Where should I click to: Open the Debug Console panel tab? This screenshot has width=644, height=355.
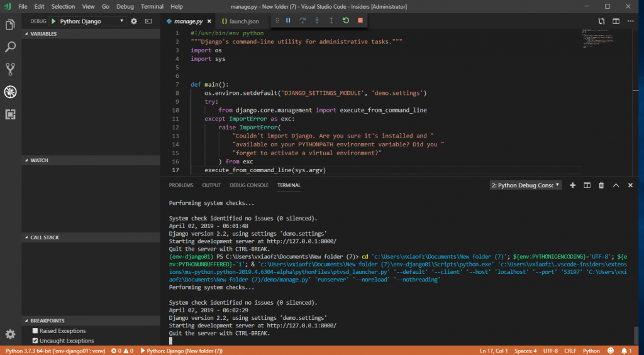249,185
